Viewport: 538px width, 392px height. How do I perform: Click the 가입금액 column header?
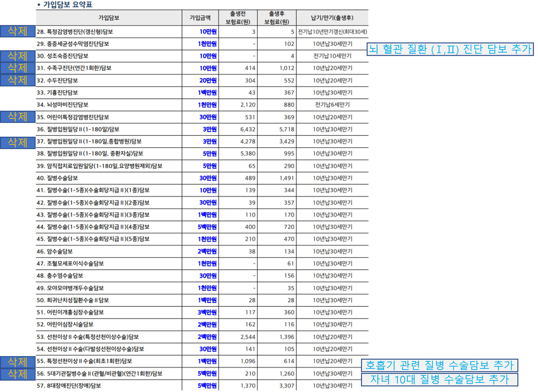pos(200,18)
